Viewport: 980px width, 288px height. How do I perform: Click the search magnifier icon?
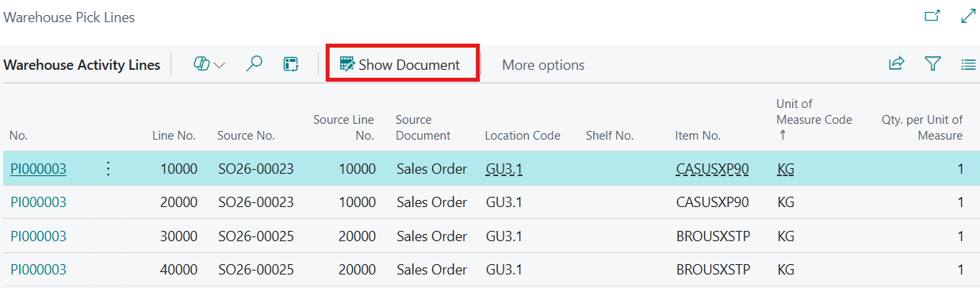click(x=254, y=65)
